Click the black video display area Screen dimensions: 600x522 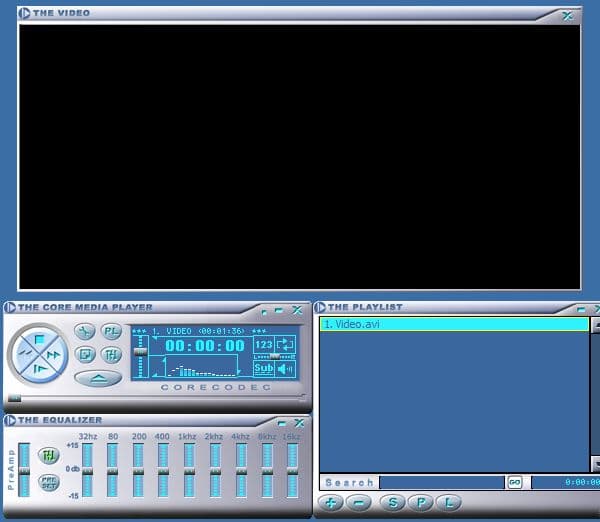coord(300,157)
